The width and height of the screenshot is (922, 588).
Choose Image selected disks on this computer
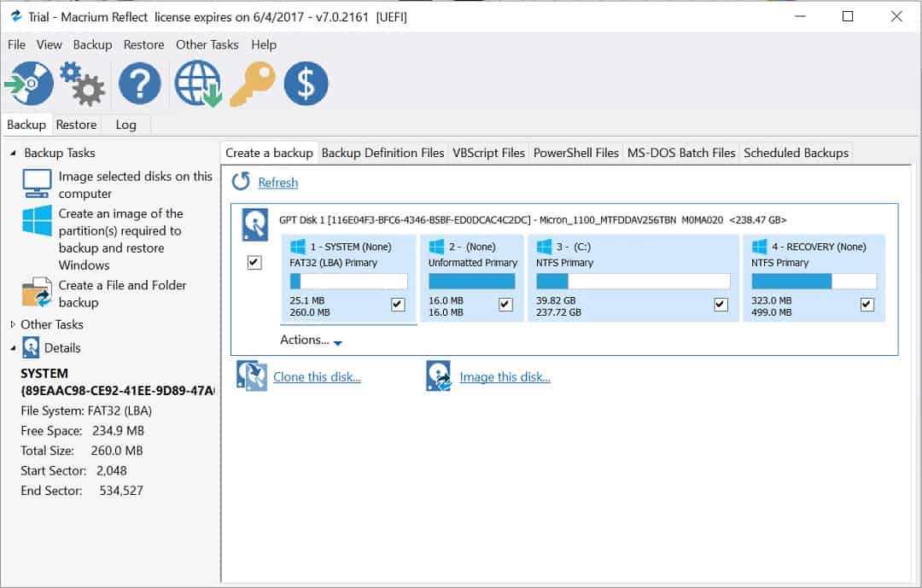point(135,184)
